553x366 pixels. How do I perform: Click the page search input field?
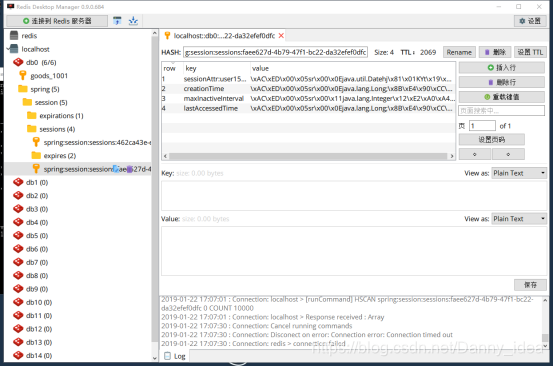501,111
